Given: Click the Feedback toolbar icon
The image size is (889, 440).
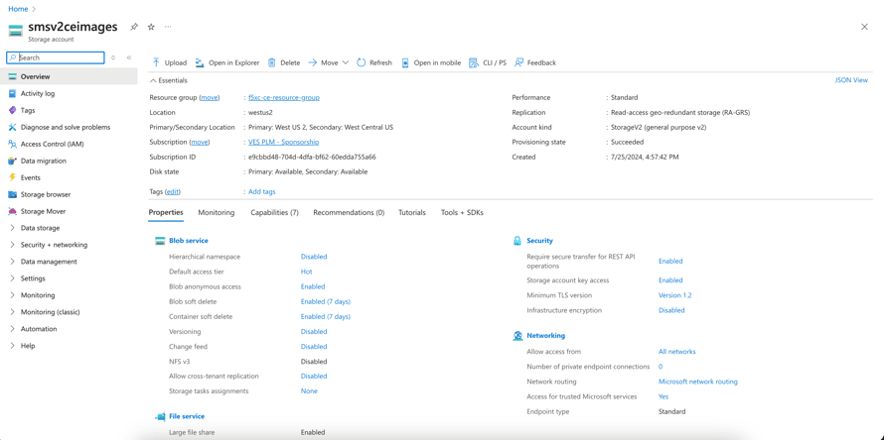Looking at the screenshot, I should pyautogui.click(x=520, y=62).
